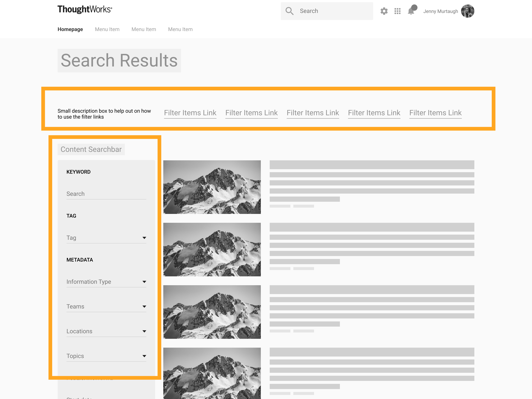Select the last Menu Item in navigation
This screenshot has height=399, width=532.
click(x=180, y=29)
